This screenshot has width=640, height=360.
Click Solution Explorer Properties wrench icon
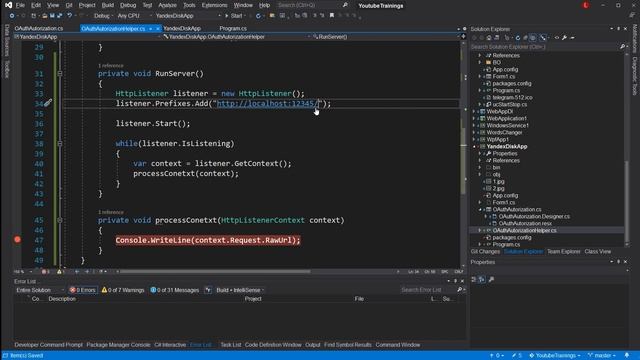tap(564, 38)
